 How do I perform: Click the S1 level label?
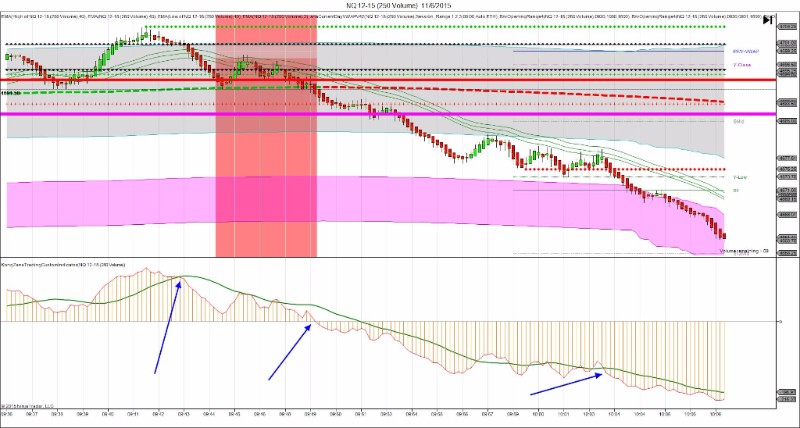[x=736, y=190]
